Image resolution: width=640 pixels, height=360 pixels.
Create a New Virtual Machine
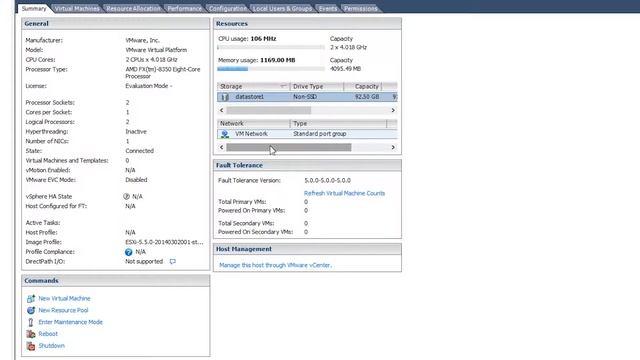[x=64, y=299]
